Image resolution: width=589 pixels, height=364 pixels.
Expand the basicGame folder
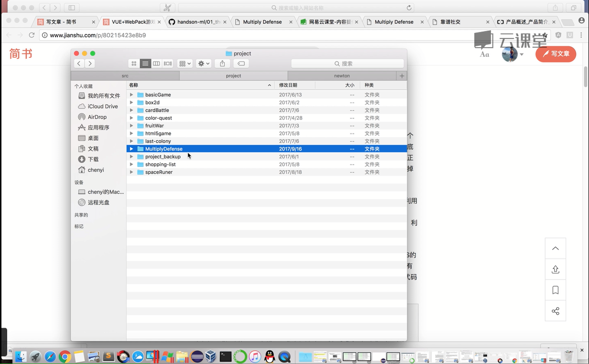(x=131, y=95)
